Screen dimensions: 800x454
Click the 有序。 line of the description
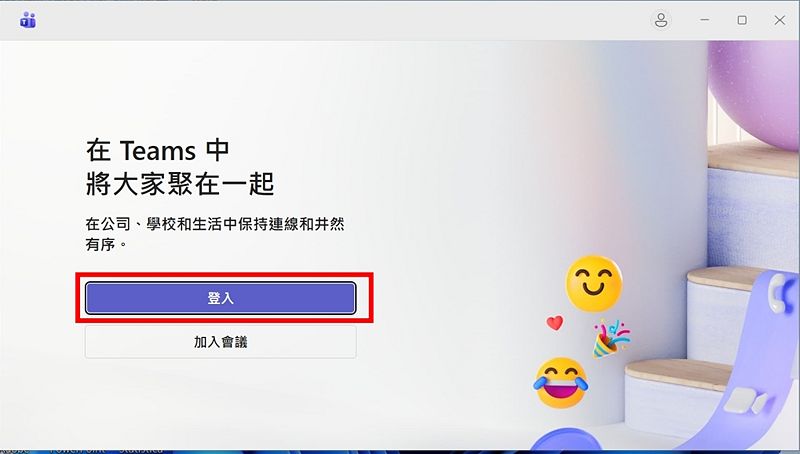coord(106,245)
